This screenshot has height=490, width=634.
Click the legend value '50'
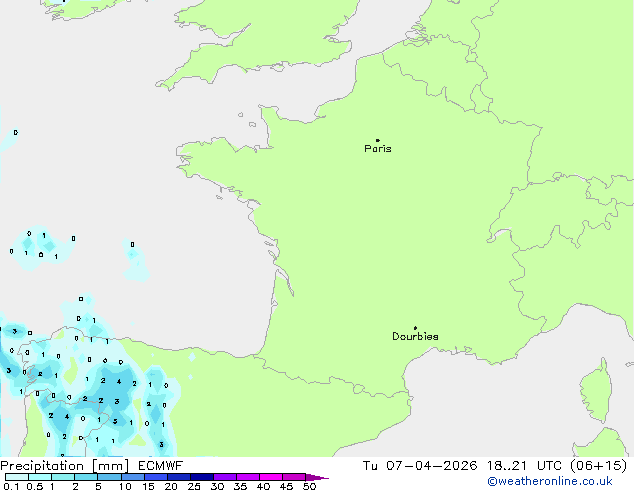click(309, 486)
